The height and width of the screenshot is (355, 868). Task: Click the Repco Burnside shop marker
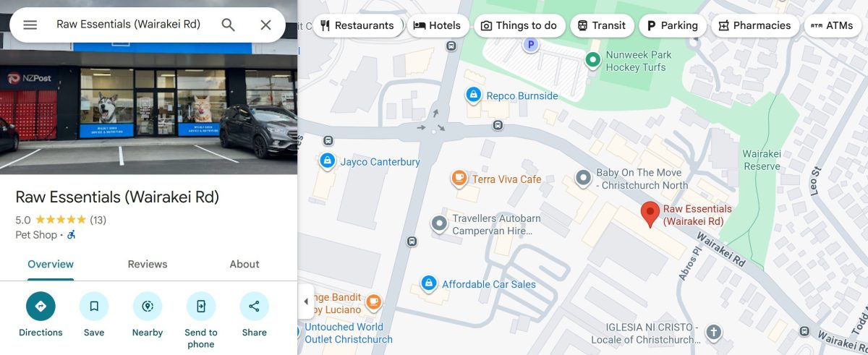tap(473, 95)
